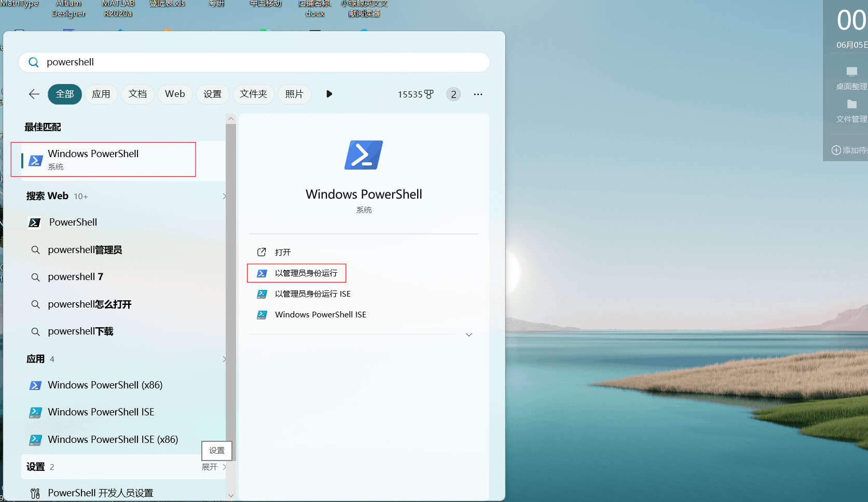The image size is (868, 502).
Task: Click the magnifier icon in search box
Action: (x=34, y=62)
